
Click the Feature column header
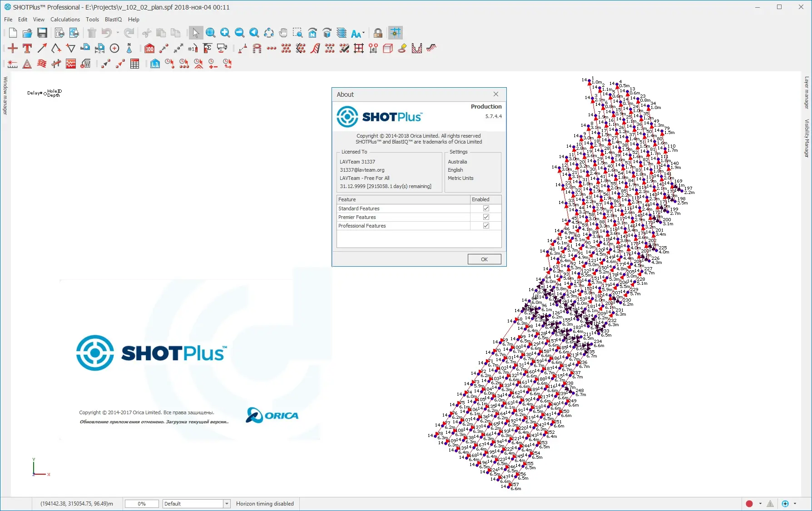tap(403, 199)
